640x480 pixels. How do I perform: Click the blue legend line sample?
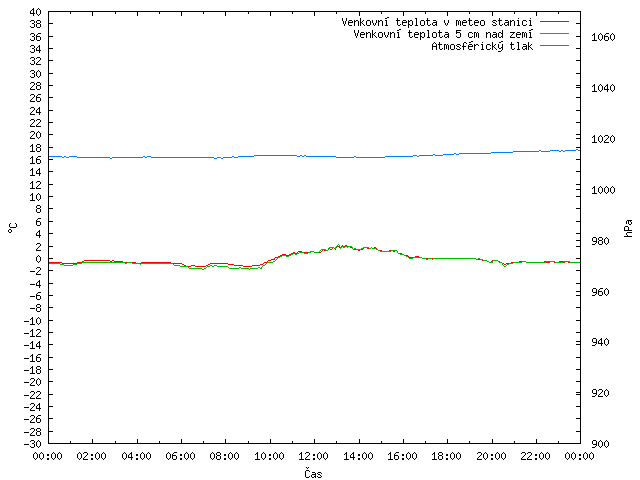(x=554, y=46)
